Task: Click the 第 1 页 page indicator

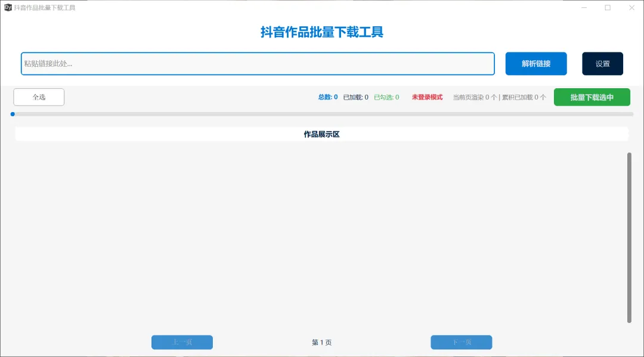Action: click(x=321, y=342)
